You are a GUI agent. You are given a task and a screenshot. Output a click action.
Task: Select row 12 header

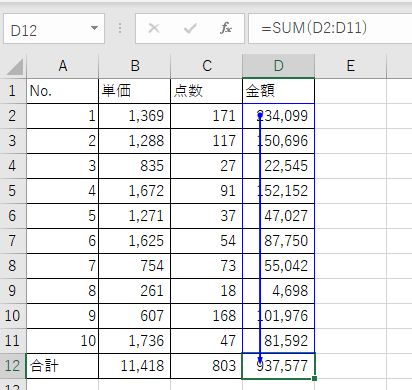click(13, 366)
